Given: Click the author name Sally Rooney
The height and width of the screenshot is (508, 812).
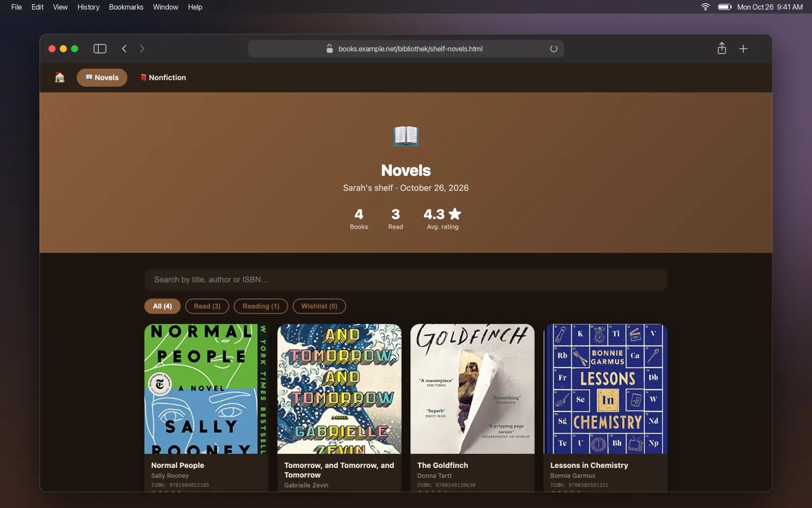Looking at the screenshot, I should pos(170,476).
